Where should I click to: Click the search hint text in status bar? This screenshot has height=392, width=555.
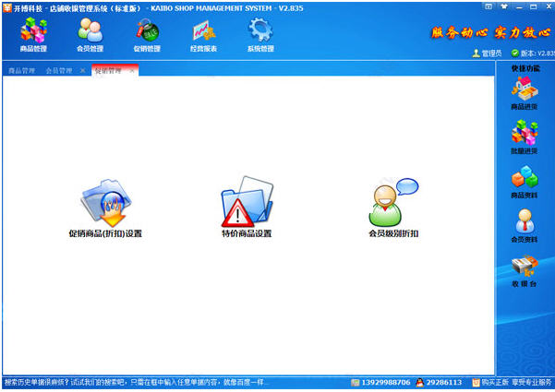coord(137,383)
